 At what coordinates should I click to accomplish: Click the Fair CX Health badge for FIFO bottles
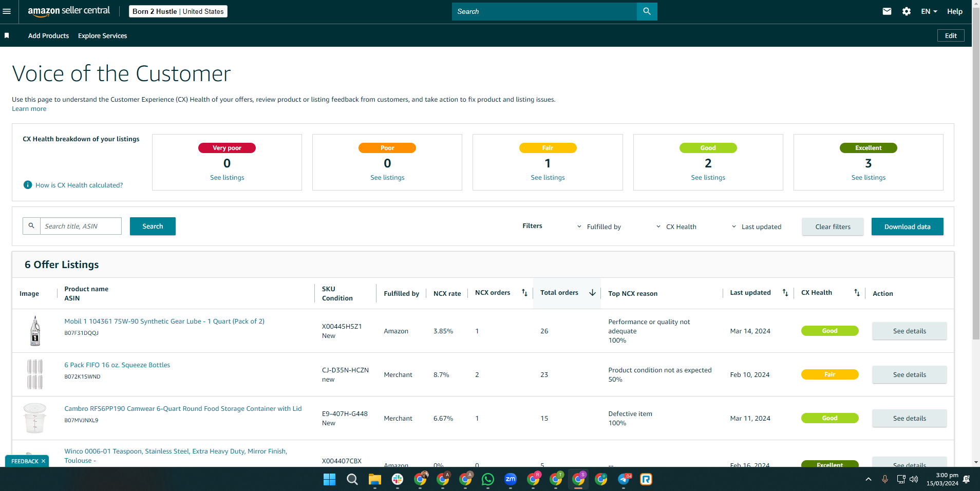830,374
